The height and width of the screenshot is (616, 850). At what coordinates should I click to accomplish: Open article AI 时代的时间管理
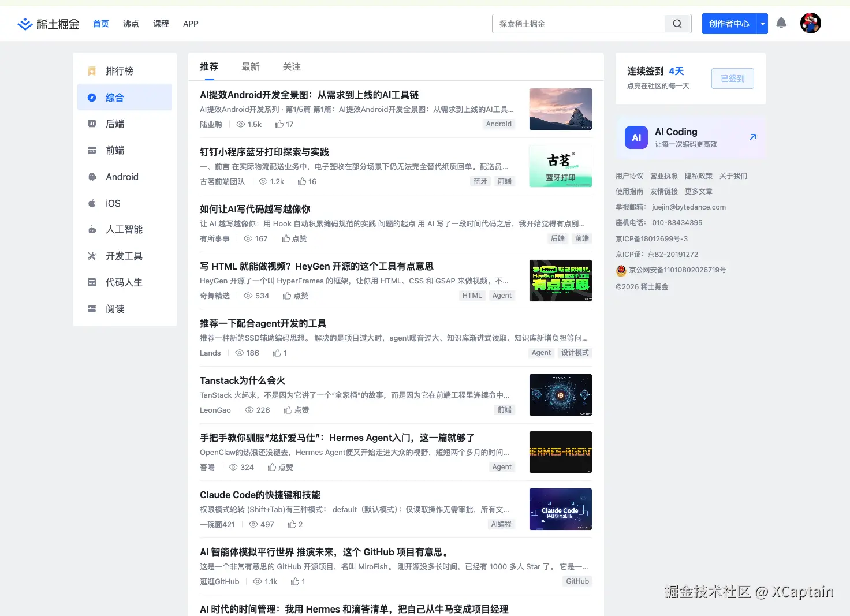(x=354, y=609)
